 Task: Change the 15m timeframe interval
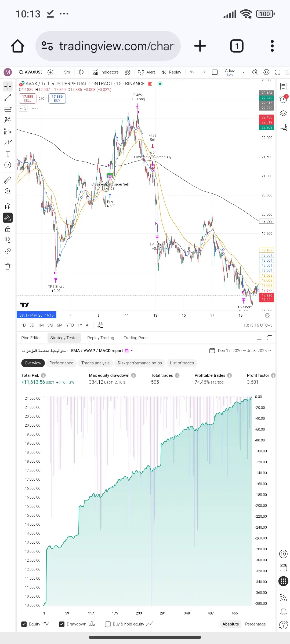pos(66,72)
